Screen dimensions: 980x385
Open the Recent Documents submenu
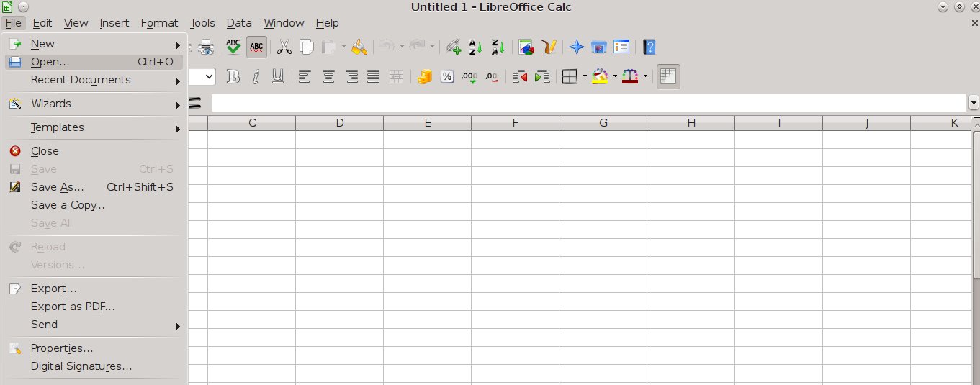[81, 80]
